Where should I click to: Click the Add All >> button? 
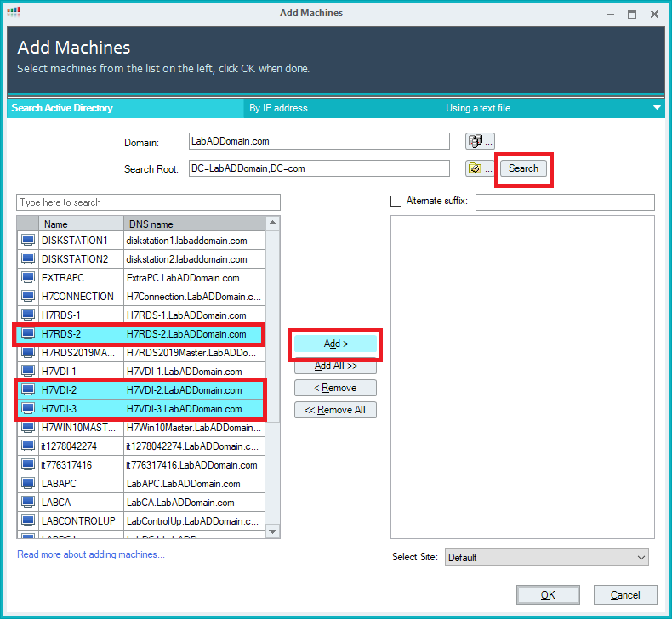point(335,366)
